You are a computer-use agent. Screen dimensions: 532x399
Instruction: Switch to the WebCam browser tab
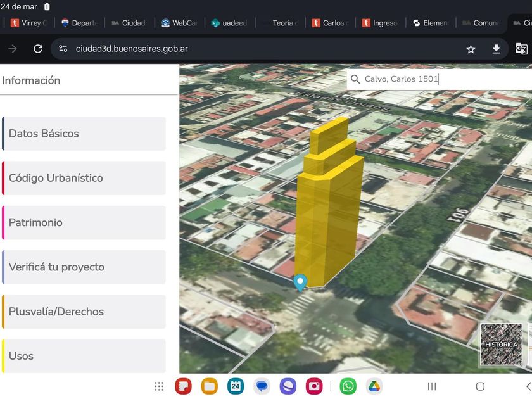(180, 23)
